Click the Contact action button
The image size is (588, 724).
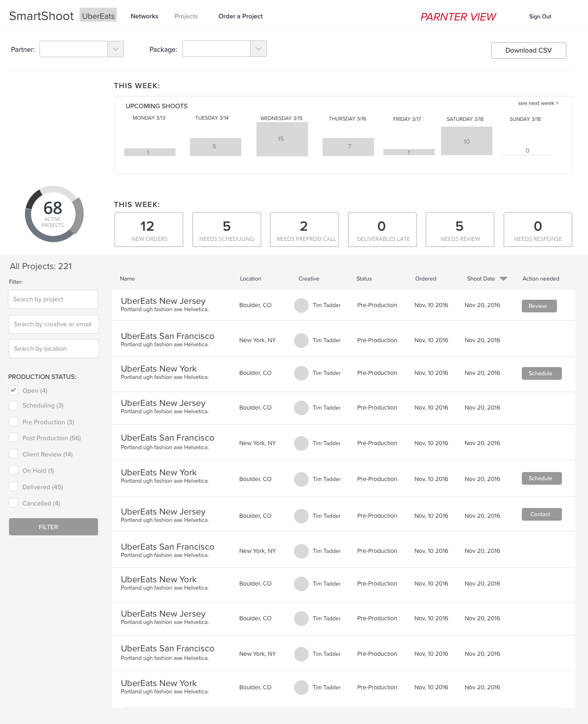(542, 514)
